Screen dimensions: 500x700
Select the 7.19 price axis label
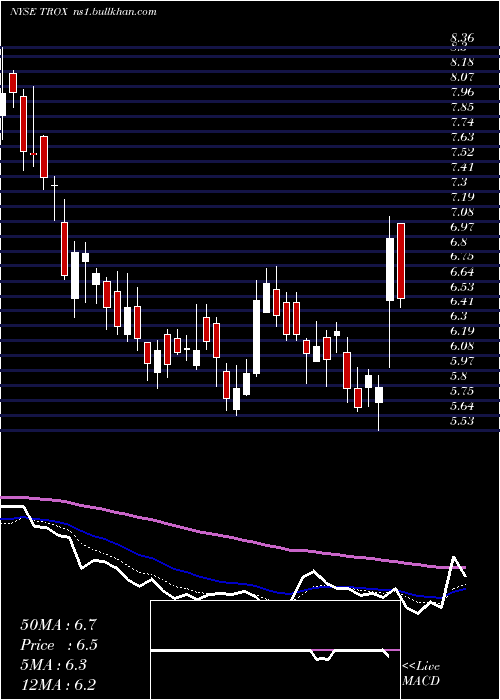(x=462, y=197)
